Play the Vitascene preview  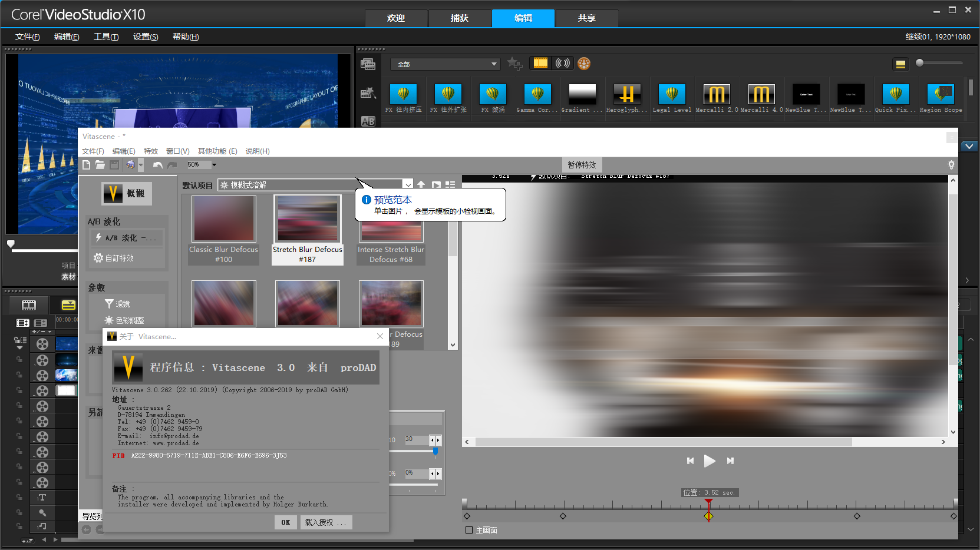tap(710, 460)
